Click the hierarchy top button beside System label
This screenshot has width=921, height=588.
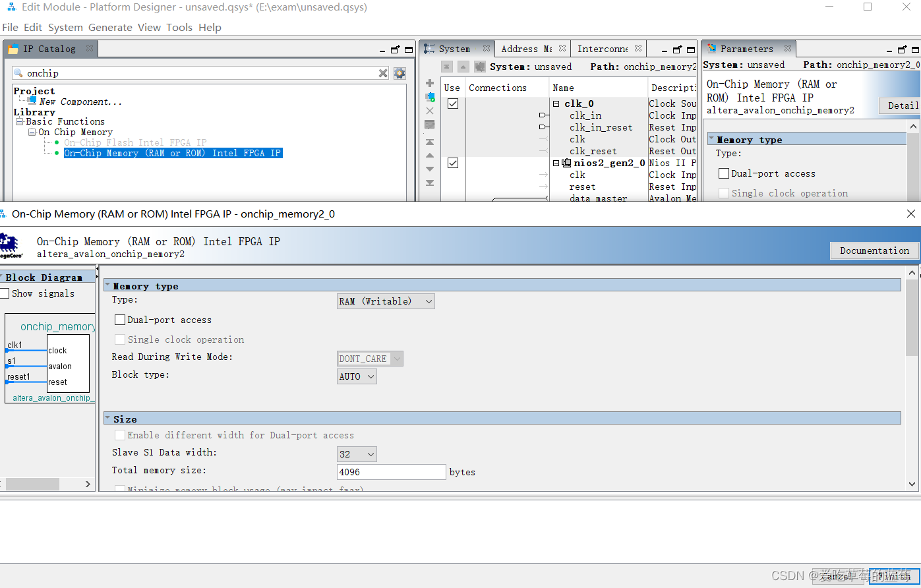click(x=447, y=67)
